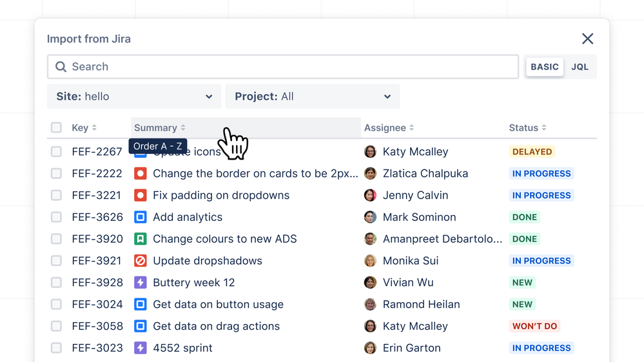The width and height of the screenshot is (644, 362).
Task: Close the Import from Jira dialog
Action: click(587, 39)
